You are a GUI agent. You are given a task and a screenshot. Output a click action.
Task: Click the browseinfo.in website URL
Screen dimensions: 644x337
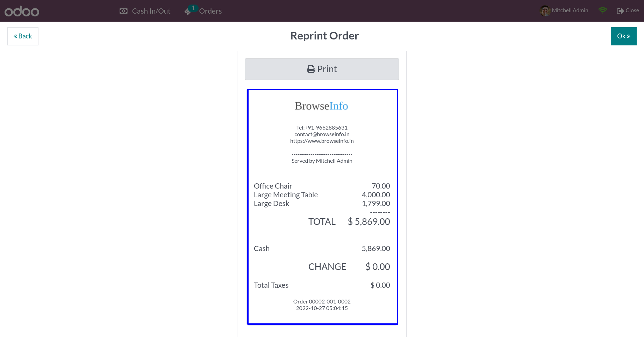click(322, 141)
